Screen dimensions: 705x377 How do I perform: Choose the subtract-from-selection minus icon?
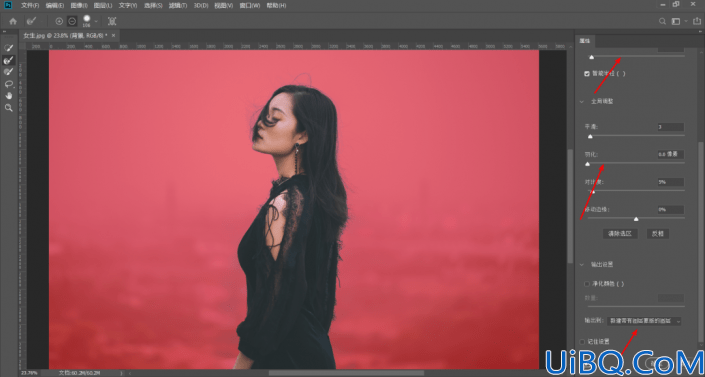coord(72,21)
